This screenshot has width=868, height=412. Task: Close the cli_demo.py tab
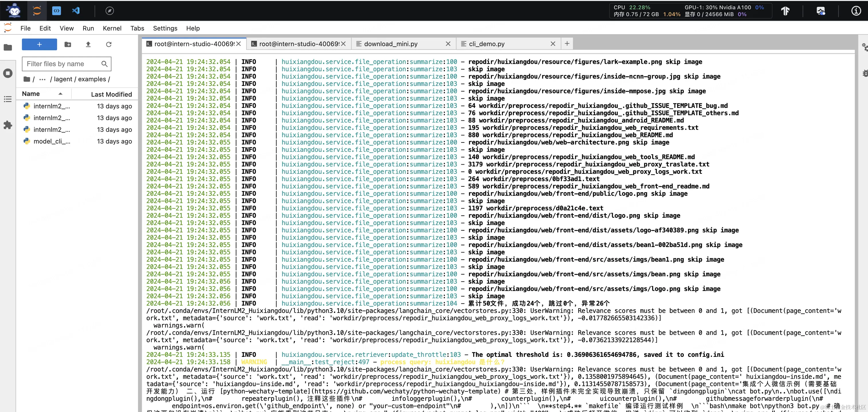click(x=553, y=44)
